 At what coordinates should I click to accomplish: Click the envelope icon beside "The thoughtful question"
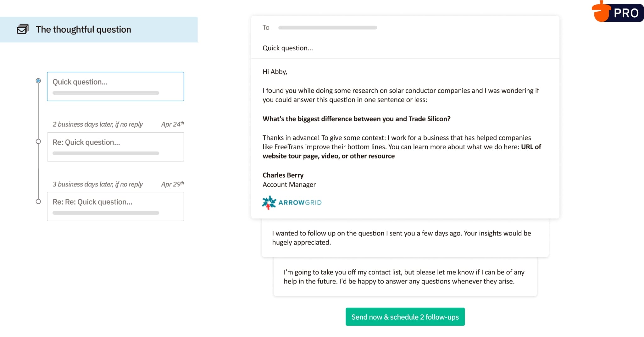[22, 29]
